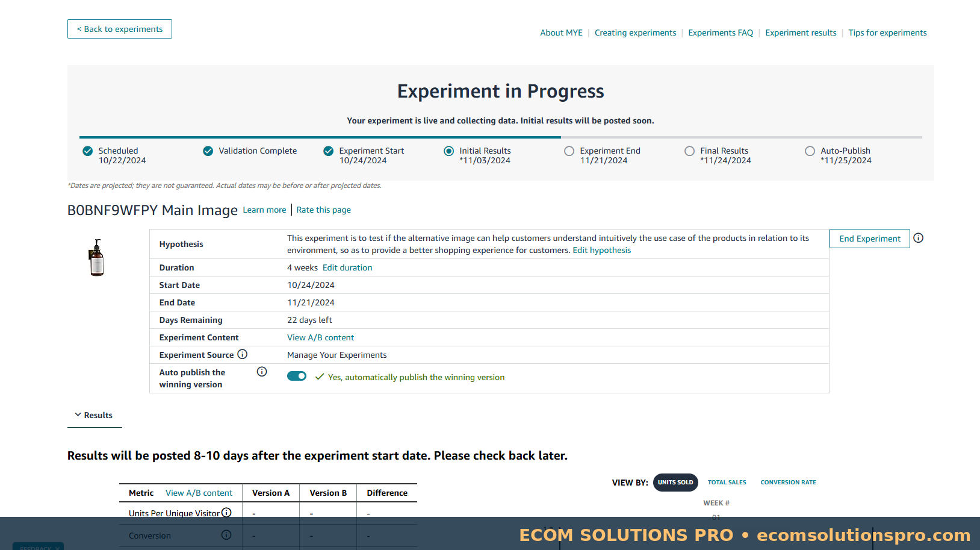Toggle off auto publish winning version switch
This screenshot has width=980, height=550.
coord(297,376)
